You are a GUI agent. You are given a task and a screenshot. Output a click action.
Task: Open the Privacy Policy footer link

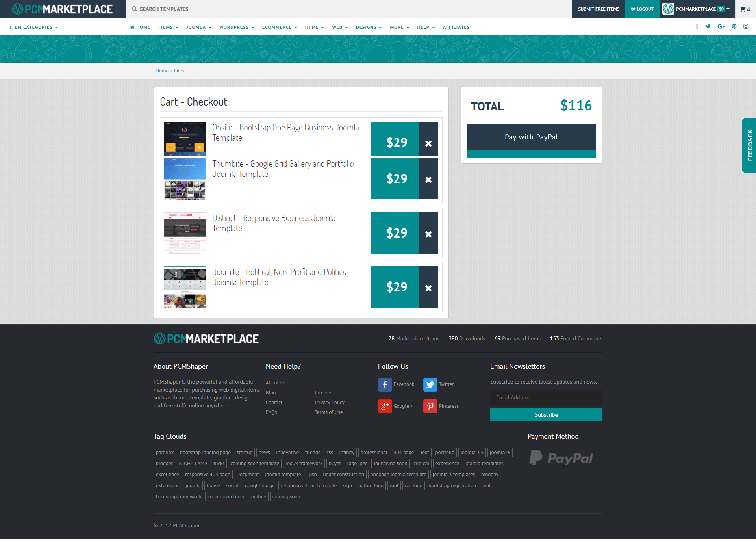tap(330, 403)
